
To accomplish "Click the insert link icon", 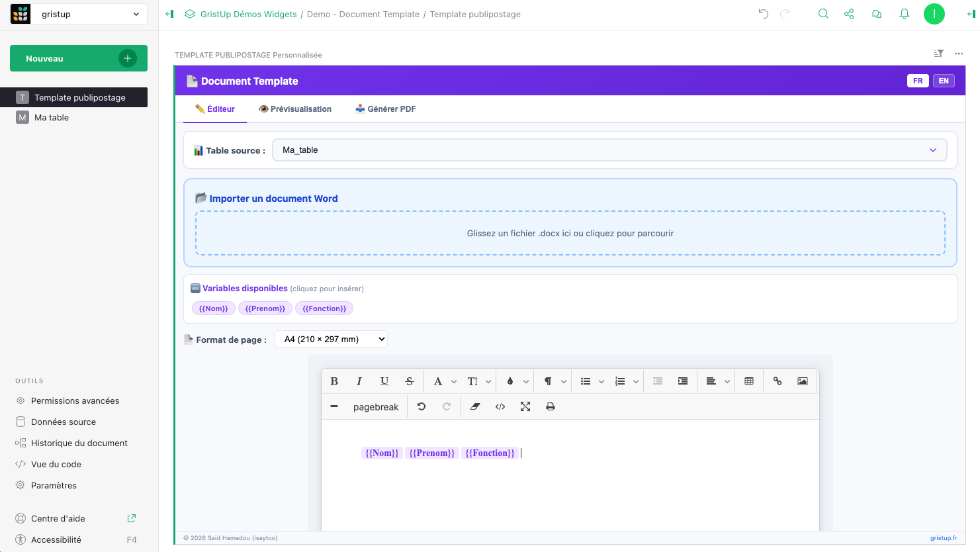I will (x=778, y=381).
